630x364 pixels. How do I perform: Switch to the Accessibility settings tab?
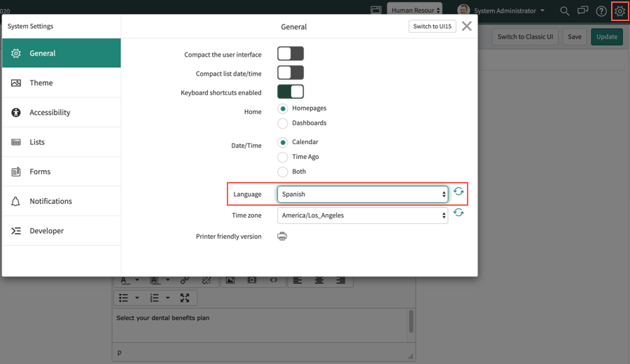pos(62,113)
